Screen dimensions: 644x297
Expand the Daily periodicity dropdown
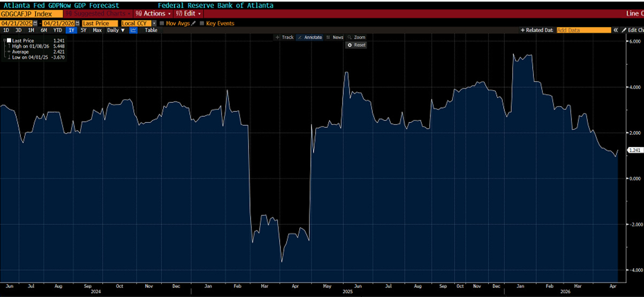116,31
